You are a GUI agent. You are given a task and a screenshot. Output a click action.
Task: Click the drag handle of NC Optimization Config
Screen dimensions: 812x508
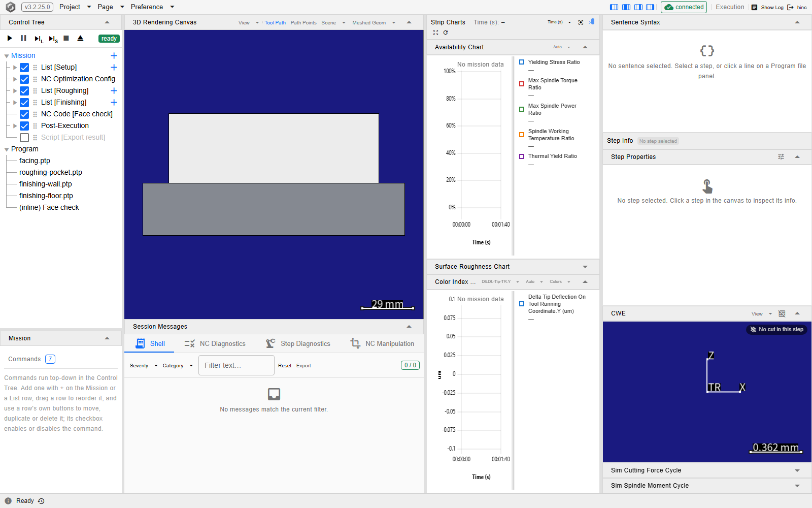pos(35,79)
